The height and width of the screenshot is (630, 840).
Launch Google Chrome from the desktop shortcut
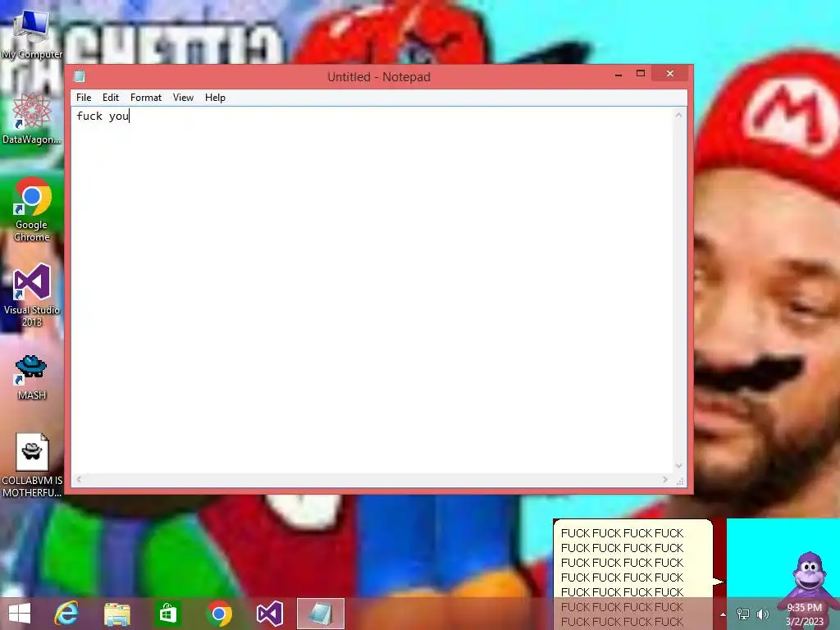[x=32, y=209]
